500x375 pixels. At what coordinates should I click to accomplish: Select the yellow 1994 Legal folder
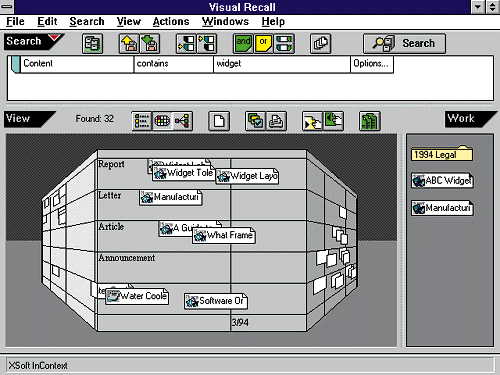[x=442, y=154]
